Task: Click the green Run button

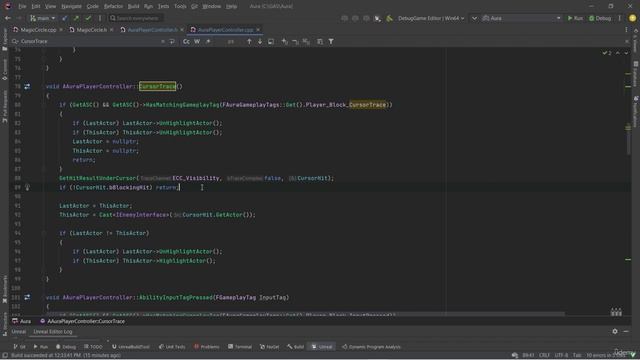Action: (575, 18)
